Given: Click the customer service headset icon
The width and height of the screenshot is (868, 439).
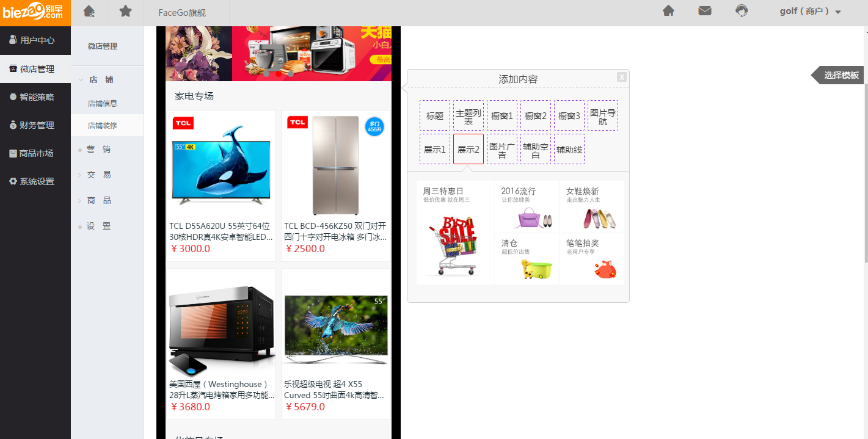Looking at the screenshot, I should (742, 11).
